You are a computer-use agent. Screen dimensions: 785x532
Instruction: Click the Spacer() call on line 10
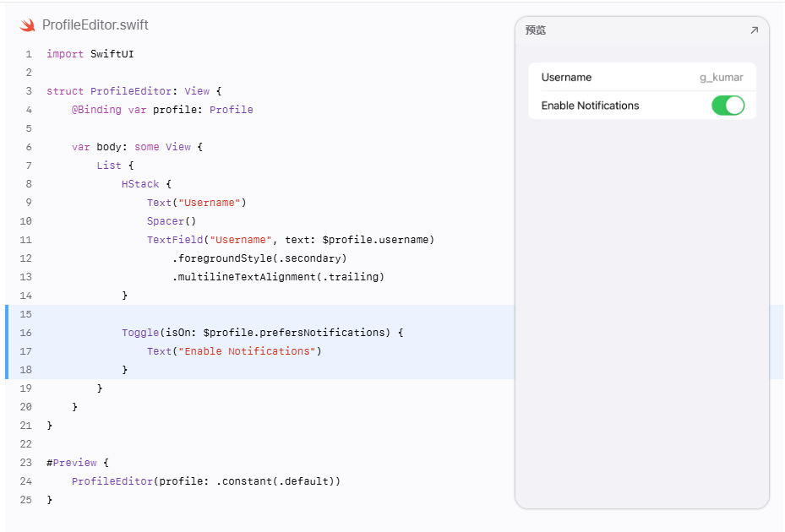point(172,221)
